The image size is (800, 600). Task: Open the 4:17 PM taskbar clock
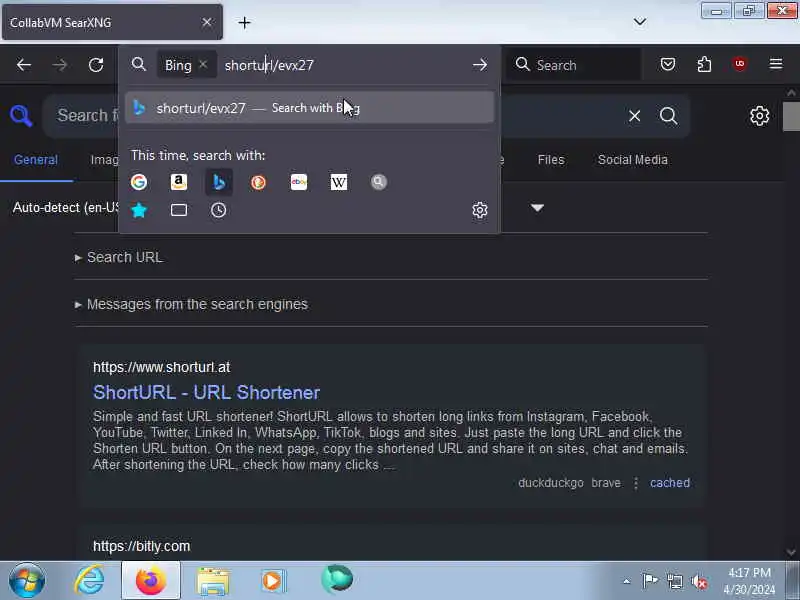(x=749, y=581)
